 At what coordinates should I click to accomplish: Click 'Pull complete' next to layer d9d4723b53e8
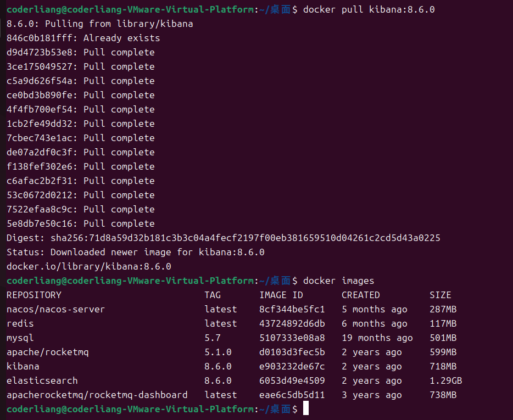[119, 52]
